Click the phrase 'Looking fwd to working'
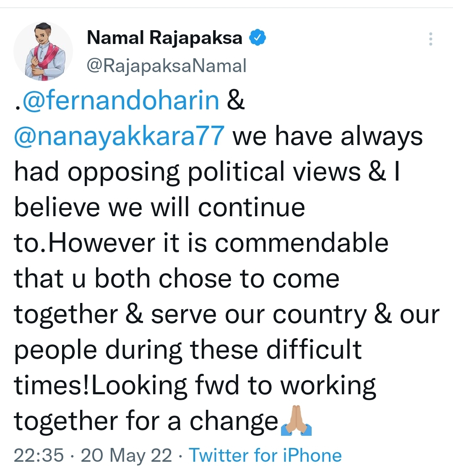Viewport: 453px width, 476px height. [x=234, y=385]
